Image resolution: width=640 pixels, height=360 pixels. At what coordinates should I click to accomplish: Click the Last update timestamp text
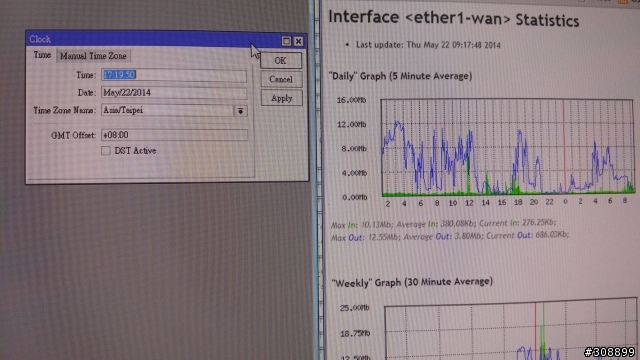coord(428,45)
